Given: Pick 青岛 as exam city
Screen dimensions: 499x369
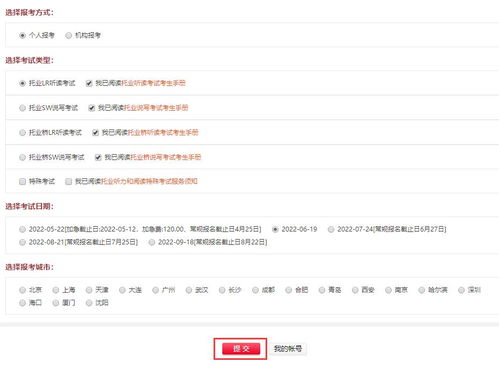Looking at the screenshot, I should coord(322,290).
